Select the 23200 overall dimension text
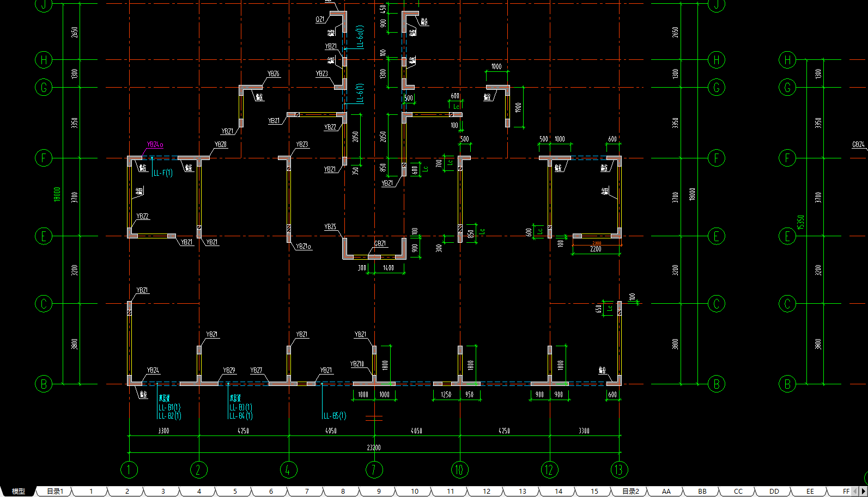This screenshot has width=868, height=497. click(374, 448)
